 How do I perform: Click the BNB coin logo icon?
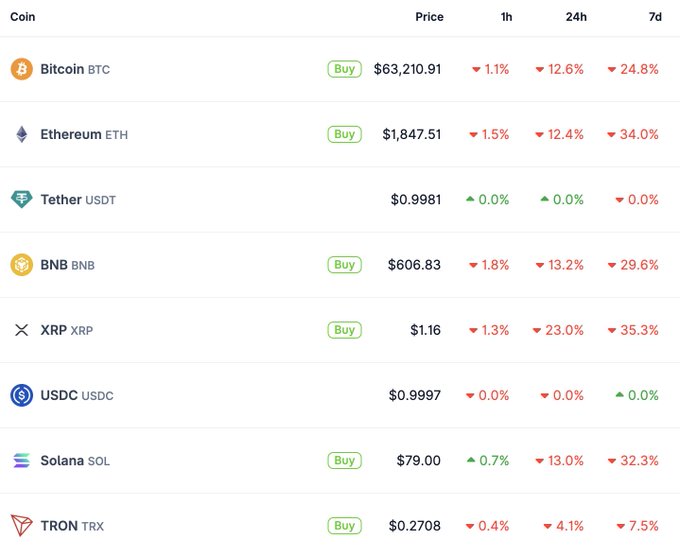click(x=21, y=265)
